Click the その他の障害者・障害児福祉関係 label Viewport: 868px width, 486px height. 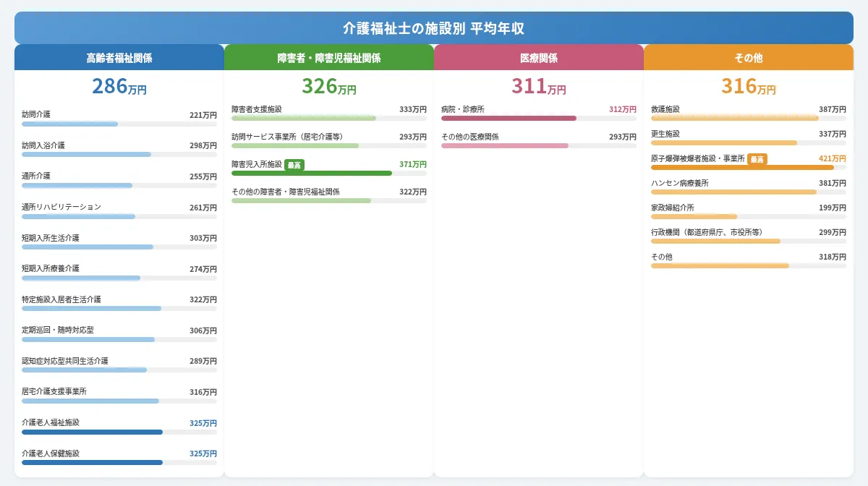click(286, 192)
